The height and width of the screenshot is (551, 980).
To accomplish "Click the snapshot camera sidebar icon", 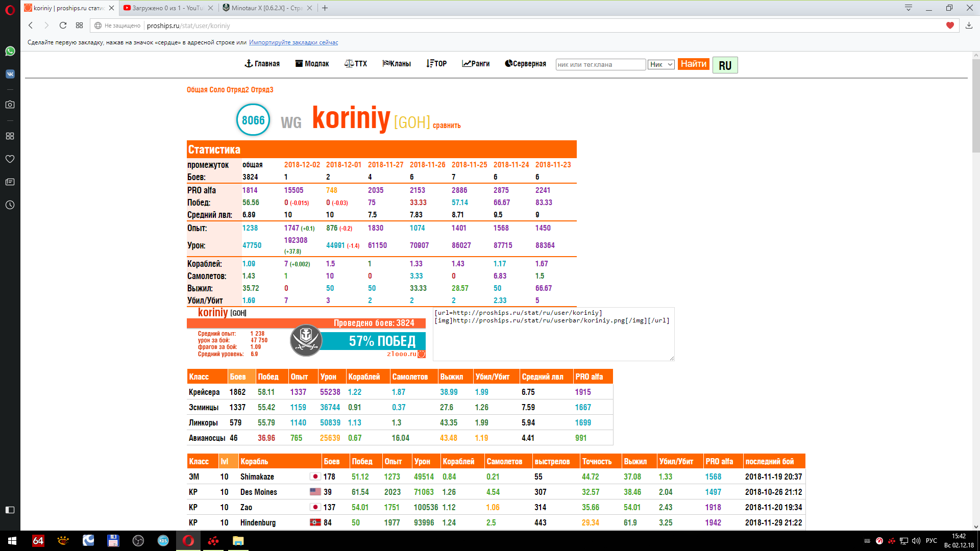I will click(10, 105).
